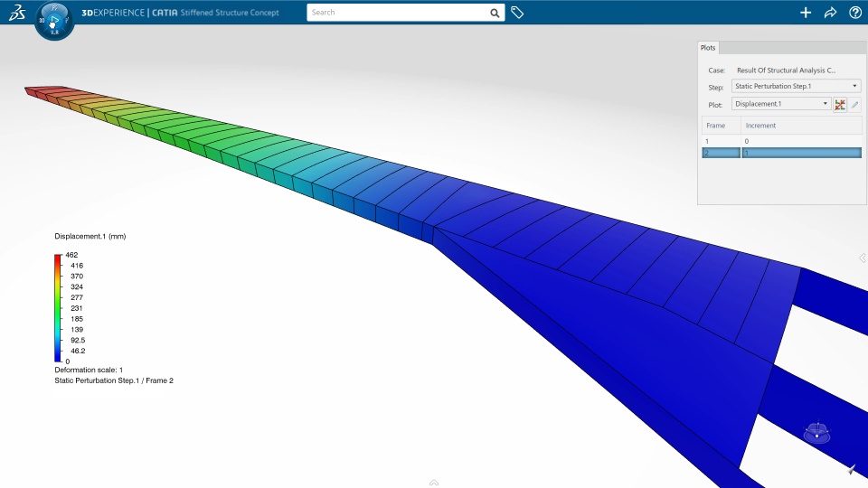Image resolution: width=868 pixels, height=488 pixels.
Task: Select Frame 2 increment 1 row
Action: point(781,153)
